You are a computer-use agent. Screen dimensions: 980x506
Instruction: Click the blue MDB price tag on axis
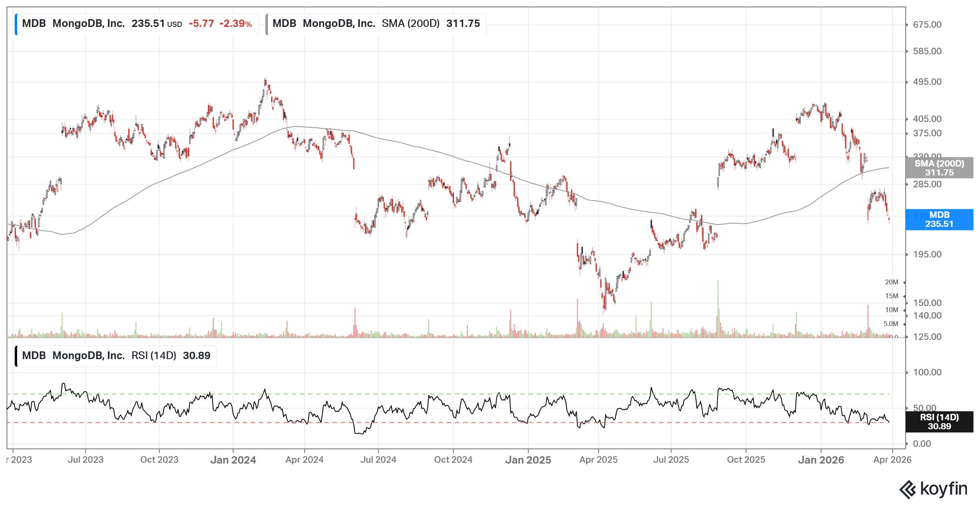pos(939,220)
